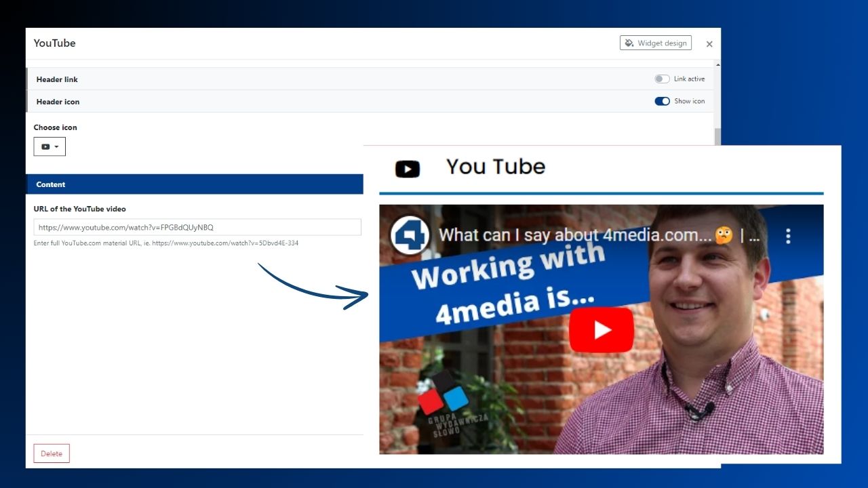
Task: Close the YouTube widget dialog
Action: point(709,44)
